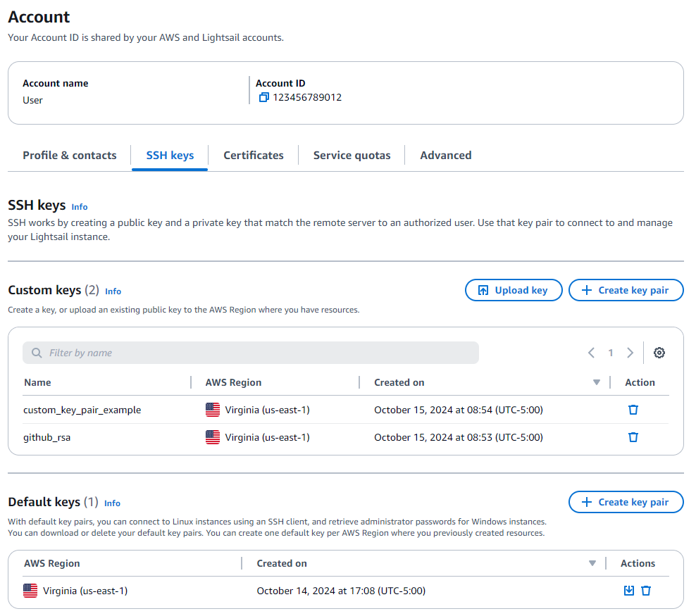Go to previous page of custom keys
Image resolution: width=696 pixels, height=616 pixels.
coord(591,353)
